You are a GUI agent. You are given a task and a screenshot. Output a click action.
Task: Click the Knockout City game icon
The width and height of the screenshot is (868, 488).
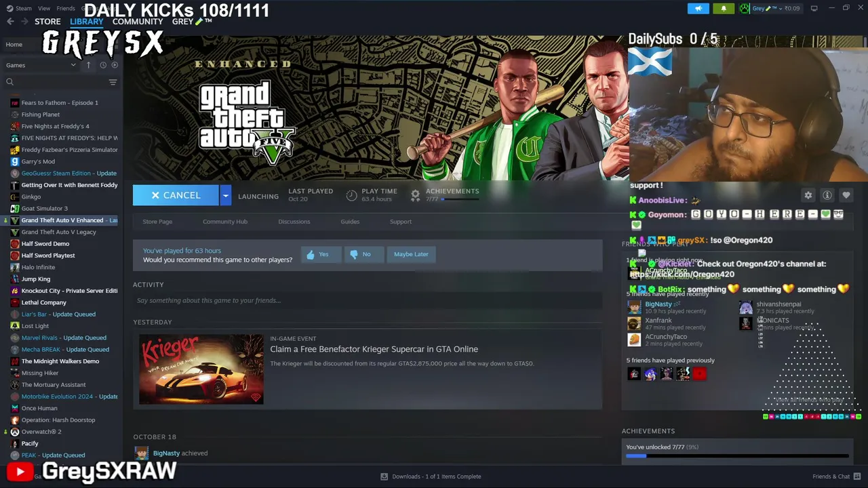point(14,291)
